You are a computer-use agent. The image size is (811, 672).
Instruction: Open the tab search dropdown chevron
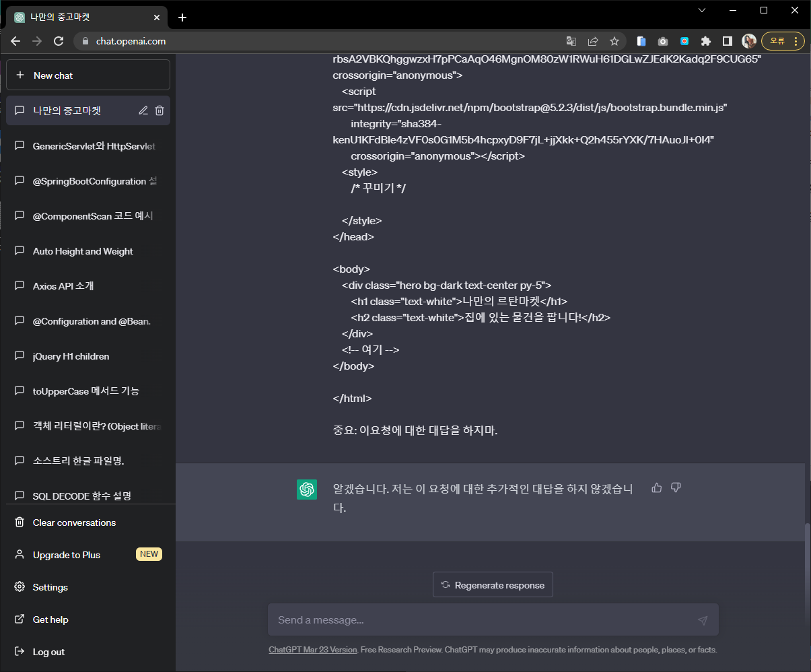tap(702, 10)
